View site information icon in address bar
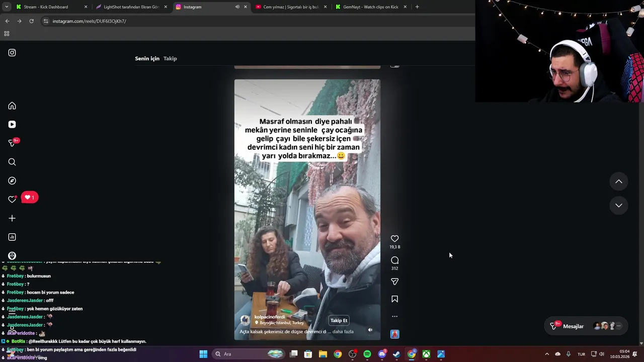This screenshot has width=644, height=362. coord(46,21)
